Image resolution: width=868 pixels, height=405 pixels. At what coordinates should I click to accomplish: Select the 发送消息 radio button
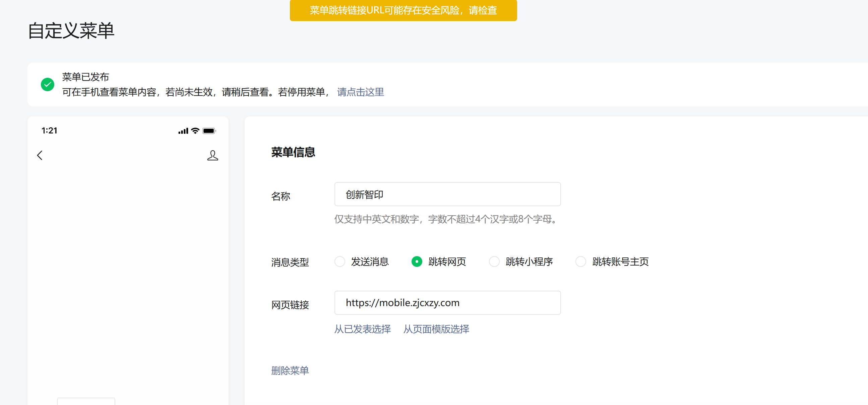pyautogui.click(x=339, y=262)
